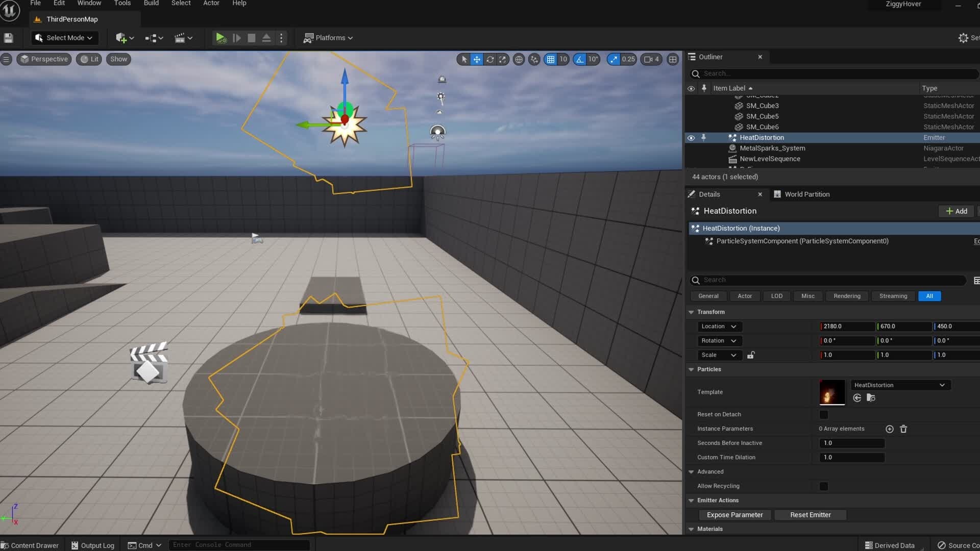Click the Play In Editor button
980x551 pixels.
pyautogui.click(x=220, y=38)
